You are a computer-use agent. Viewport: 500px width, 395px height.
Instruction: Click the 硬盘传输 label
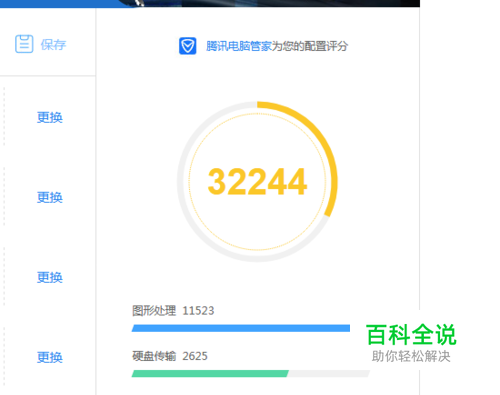(x=154, y=356)
